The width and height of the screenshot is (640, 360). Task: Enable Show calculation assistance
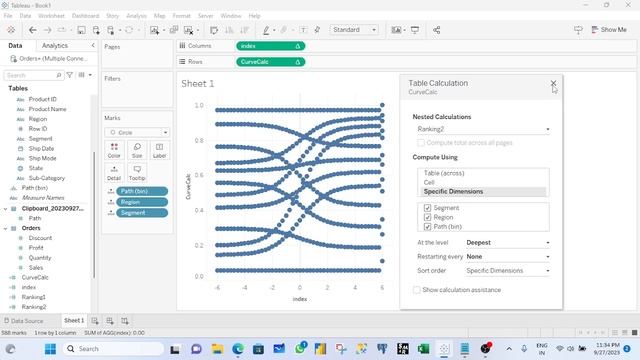coord(416,290)
